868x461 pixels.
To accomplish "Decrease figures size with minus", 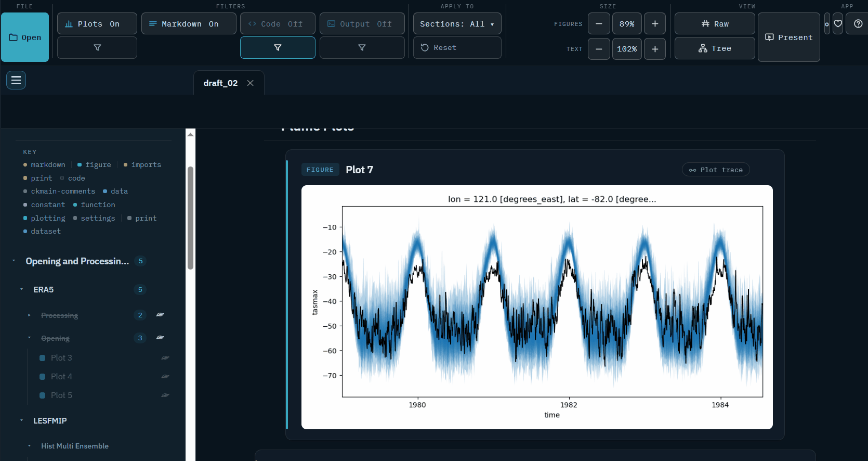I will (599, 24).
